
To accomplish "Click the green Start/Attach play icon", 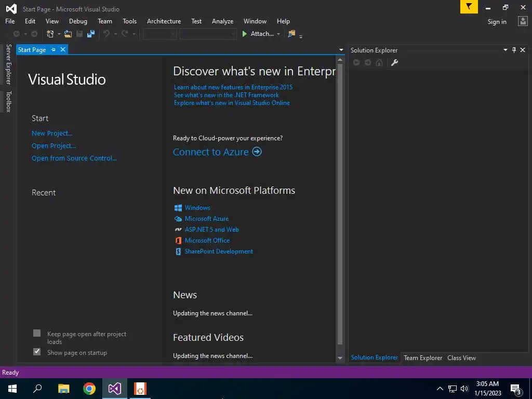I will [x=244, y=34].
